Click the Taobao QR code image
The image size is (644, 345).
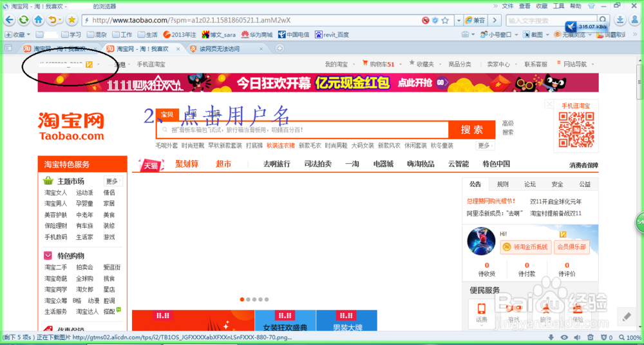pos(576,130)
